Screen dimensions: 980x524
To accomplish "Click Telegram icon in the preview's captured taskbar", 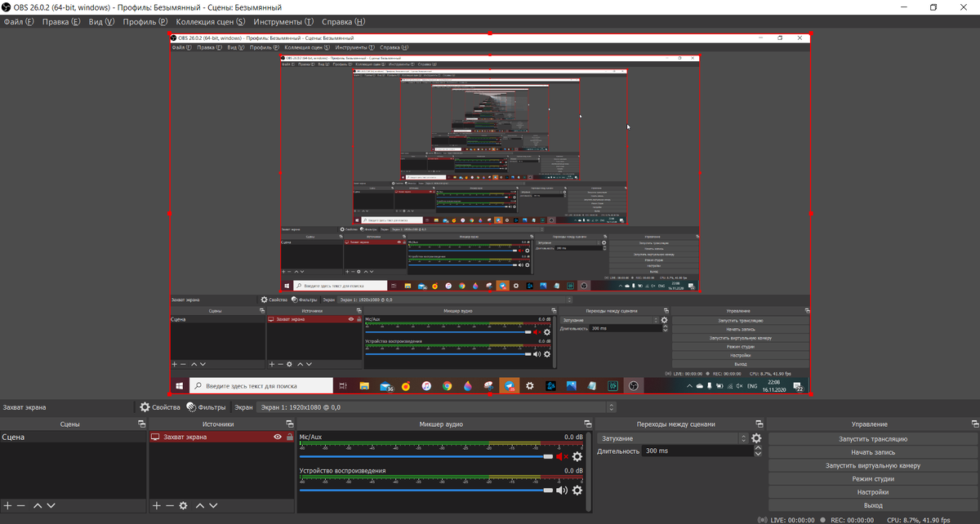I will (x=509, y=385).
